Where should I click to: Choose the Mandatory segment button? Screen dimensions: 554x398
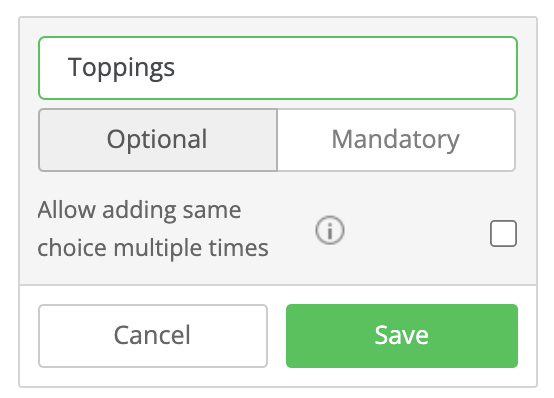pyautogui.click(x=396, y=140)
